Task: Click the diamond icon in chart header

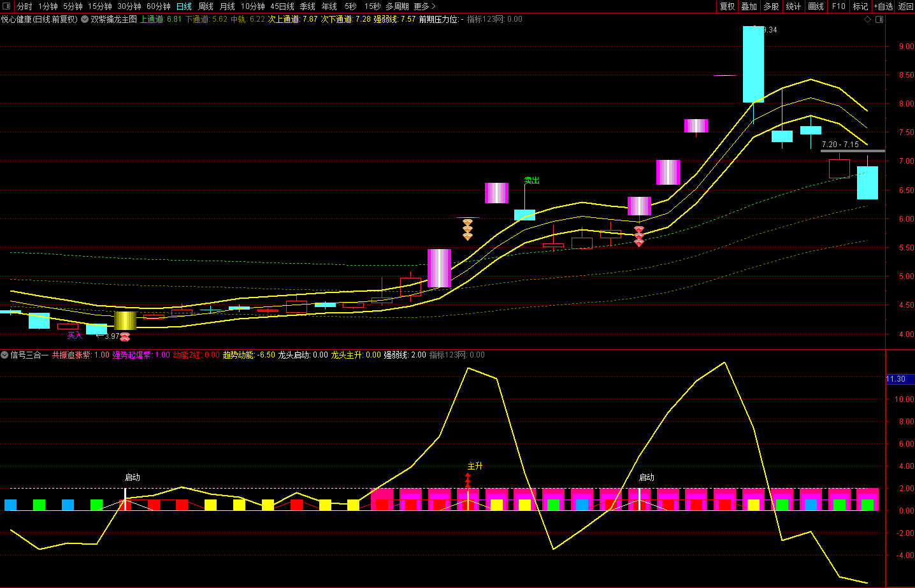Action: pyautogui.click(x=867, y=19)
